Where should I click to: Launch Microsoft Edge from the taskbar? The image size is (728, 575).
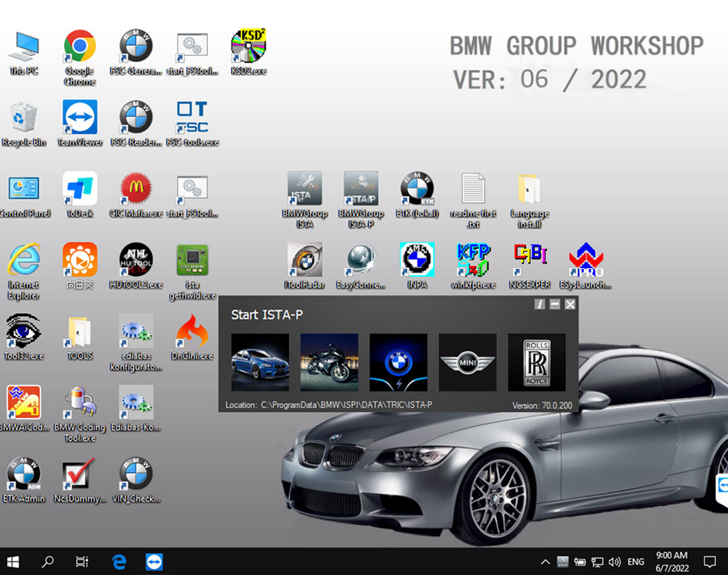coord(119,562)
